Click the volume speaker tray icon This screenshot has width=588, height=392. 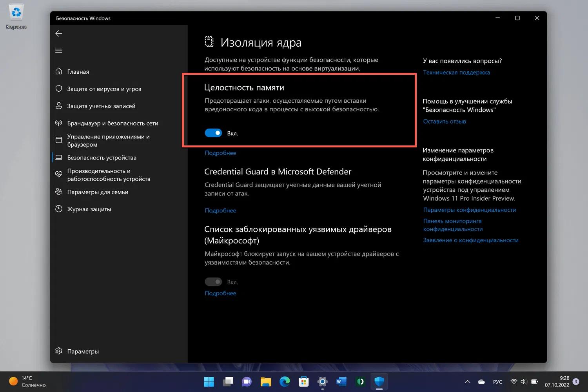(x=524, y=381)
